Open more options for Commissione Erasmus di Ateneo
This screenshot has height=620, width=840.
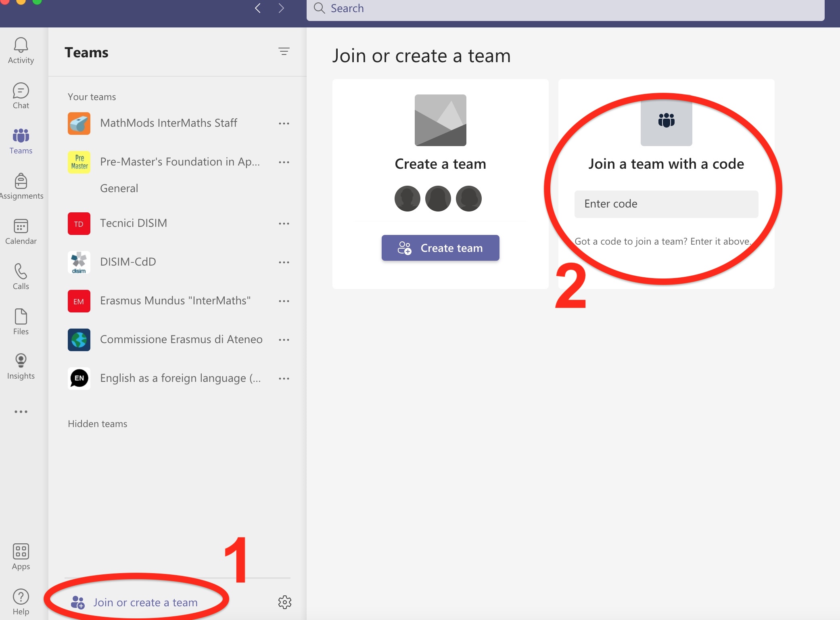pos(284,339)
